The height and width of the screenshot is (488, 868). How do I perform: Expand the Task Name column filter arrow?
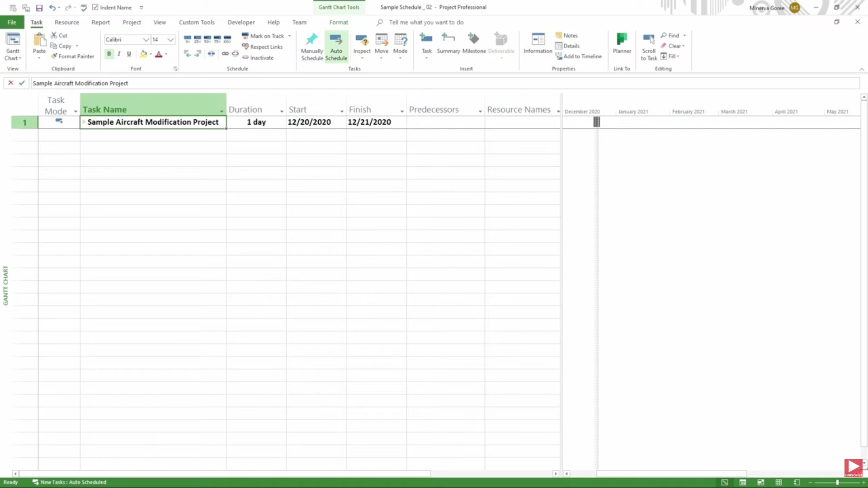tap(222, 111)
